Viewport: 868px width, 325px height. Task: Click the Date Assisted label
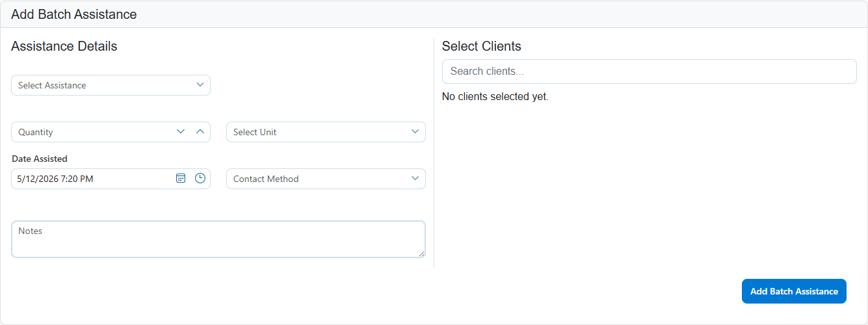pyautogui.click(x=40, y=159)
